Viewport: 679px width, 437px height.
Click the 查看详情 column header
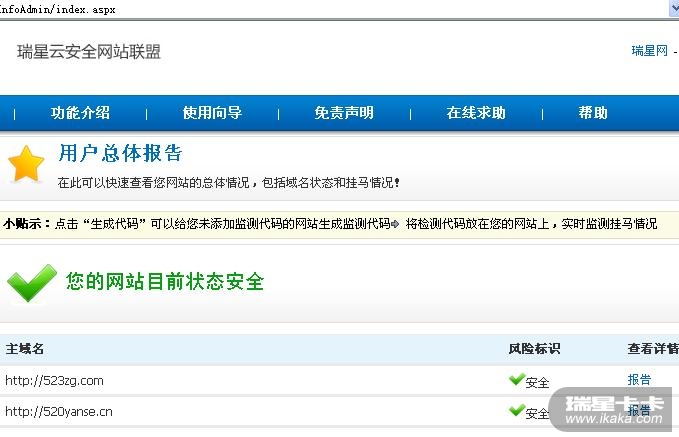(653, 349)
